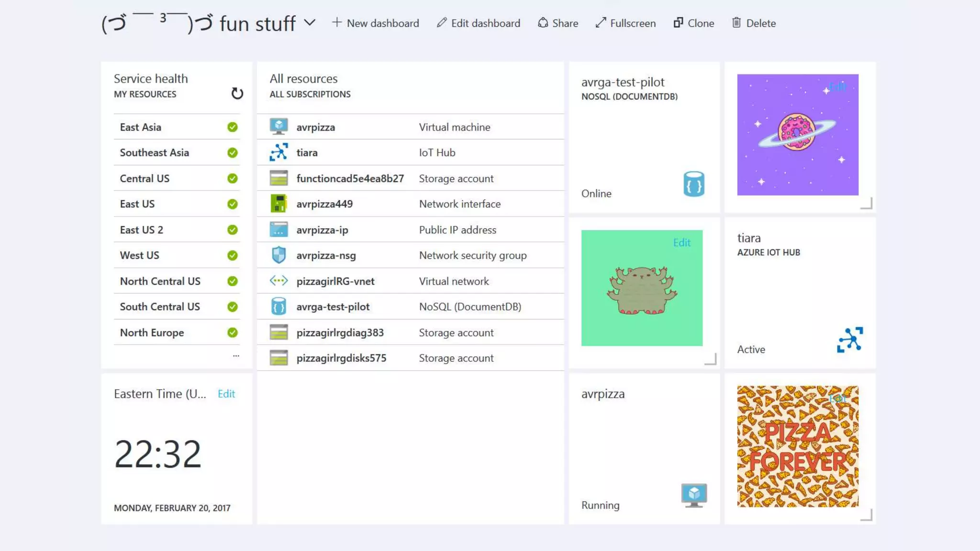This screenshot has height=551, width=980.
Task: Click VM icon in avrpizza tile
Action: tap(694, 496)
